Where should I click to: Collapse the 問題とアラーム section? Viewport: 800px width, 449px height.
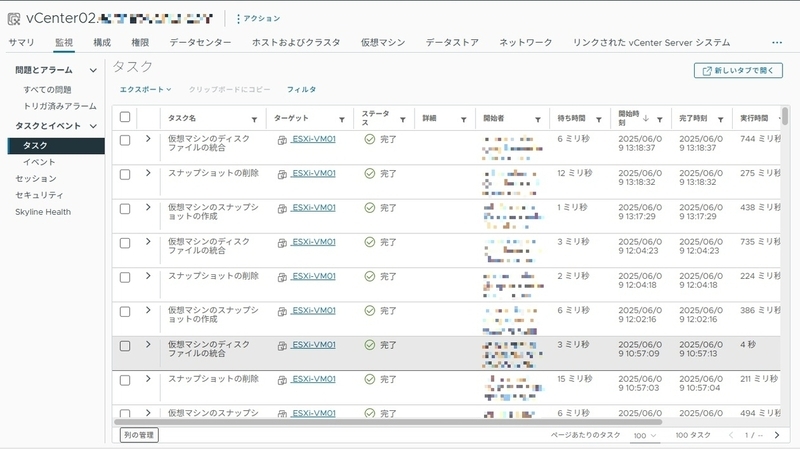click(x=93, y=70)
